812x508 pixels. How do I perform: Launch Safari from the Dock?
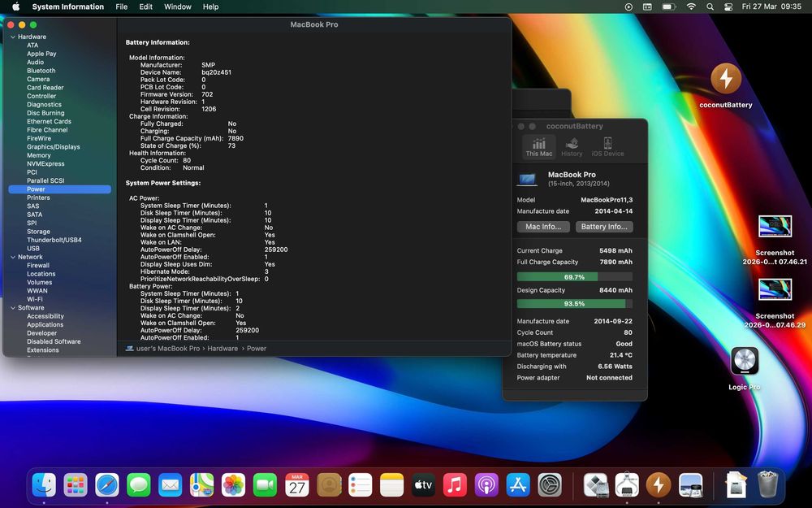[107, 485]
